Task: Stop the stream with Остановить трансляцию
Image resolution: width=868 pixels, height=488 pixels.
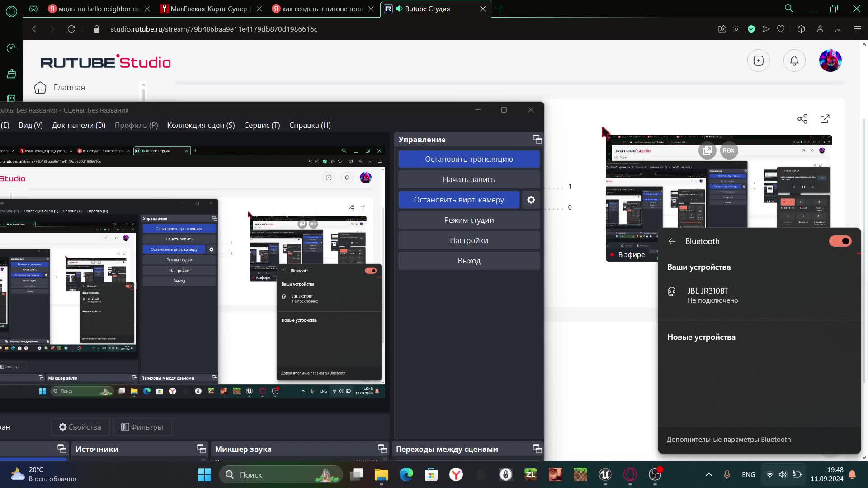Action: click(x=469, y=159)
